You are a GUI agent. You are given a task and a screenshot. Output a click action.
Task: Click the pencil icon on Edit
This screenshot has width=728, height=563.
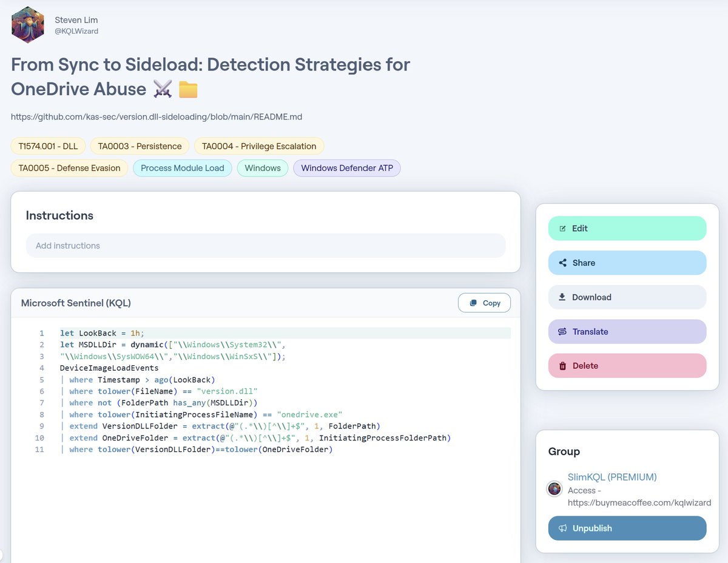pos(562,229)
